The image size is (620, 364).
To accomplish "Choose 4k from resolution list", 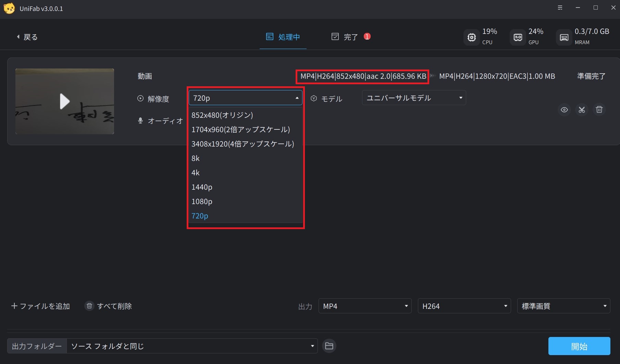I will click(x=245, y=173).
